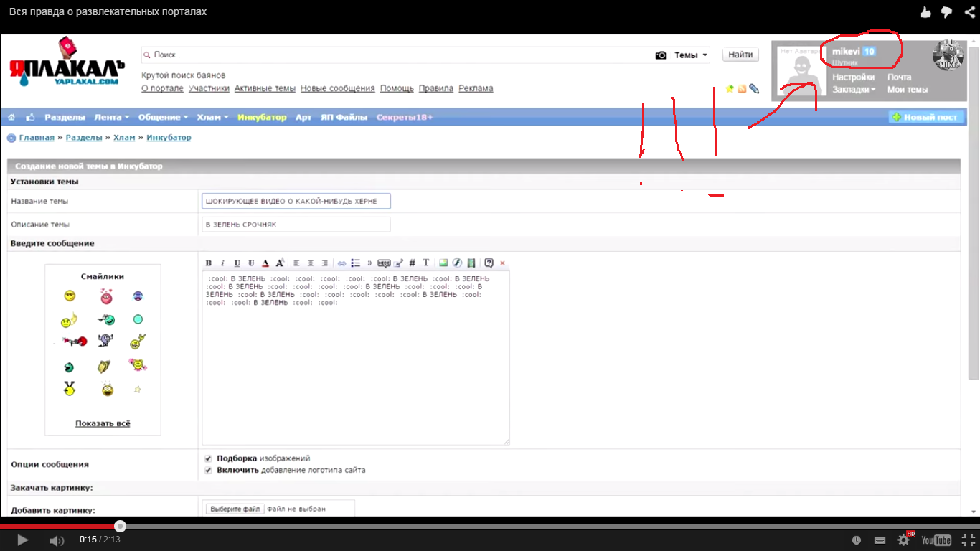
Task: Open the Секреты18+ section
Action: [405, 117]
